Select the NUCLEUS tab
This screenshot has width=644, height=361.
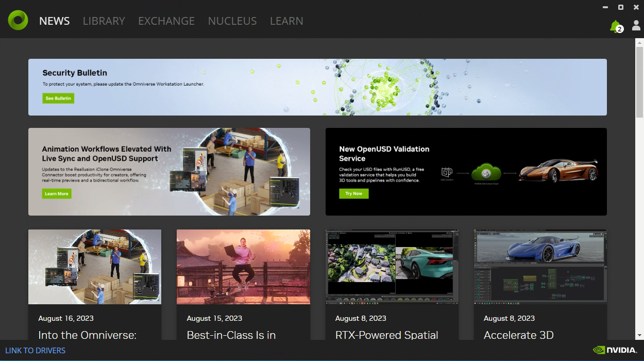click(x=232, y=21)
